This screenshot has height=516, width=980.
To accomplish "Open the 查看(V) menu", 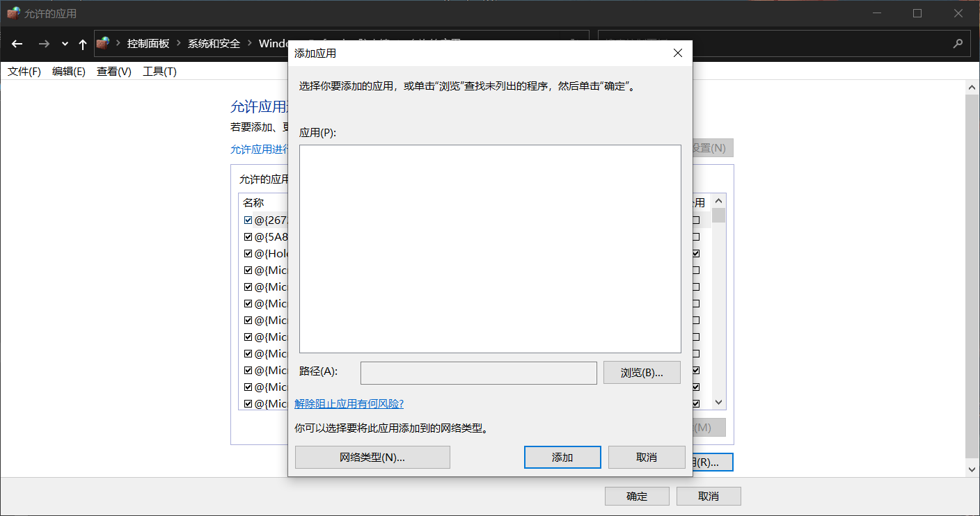I will pyautogui.click(x=113, y=70).
